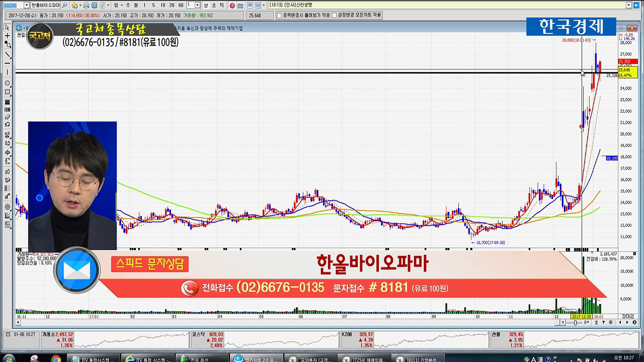The height and width of the screenshot is (362, 644).
Task: Click the TV broadcast icon in toolbar
Action: [240, 6]
